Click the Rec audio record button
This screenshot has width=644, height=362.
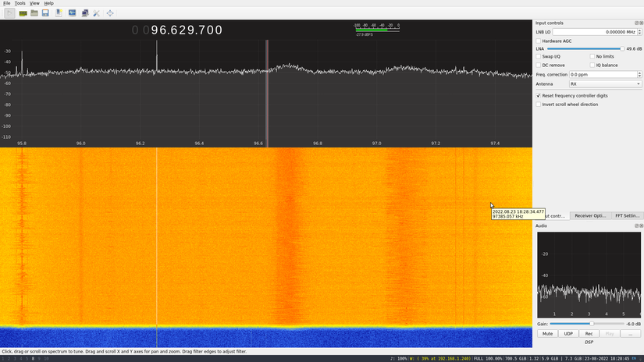[589, 334]
